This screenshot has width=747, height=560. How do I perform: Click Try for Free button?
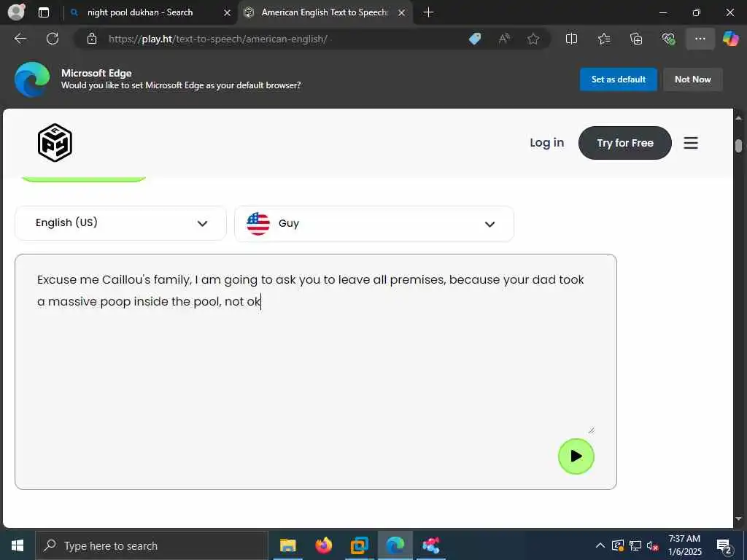[624, 143]
